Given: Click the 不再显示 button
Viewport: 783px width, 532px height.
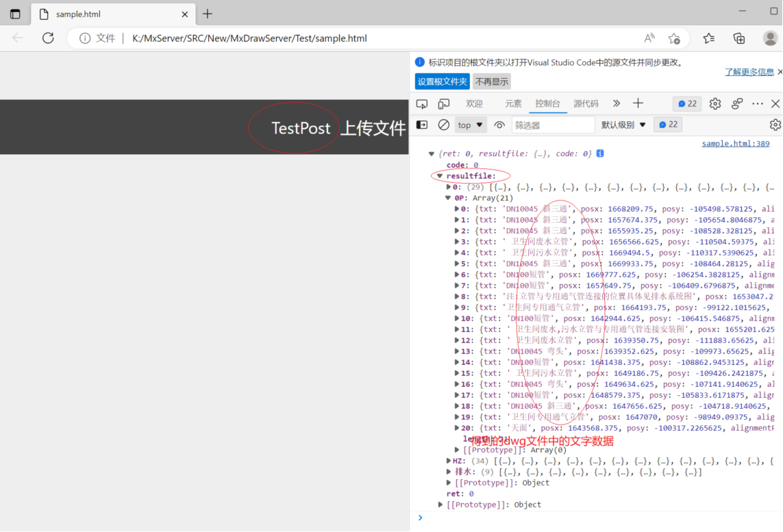Looking at the screenshot, I should [492, 81].
